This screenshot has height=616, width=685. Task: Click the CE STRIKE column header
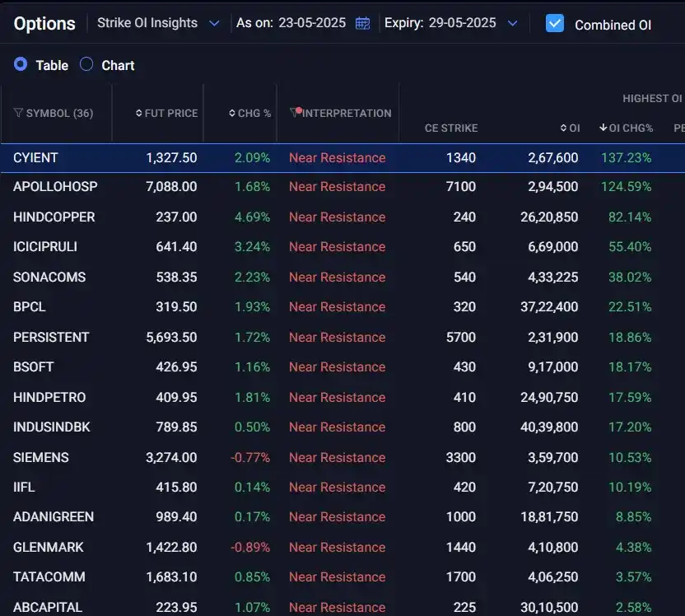tap(451, 128)
